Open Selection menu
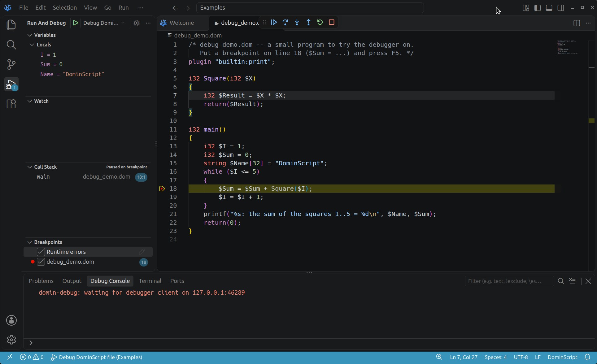This screenshot has width=597, height=364. coord(65,8)
